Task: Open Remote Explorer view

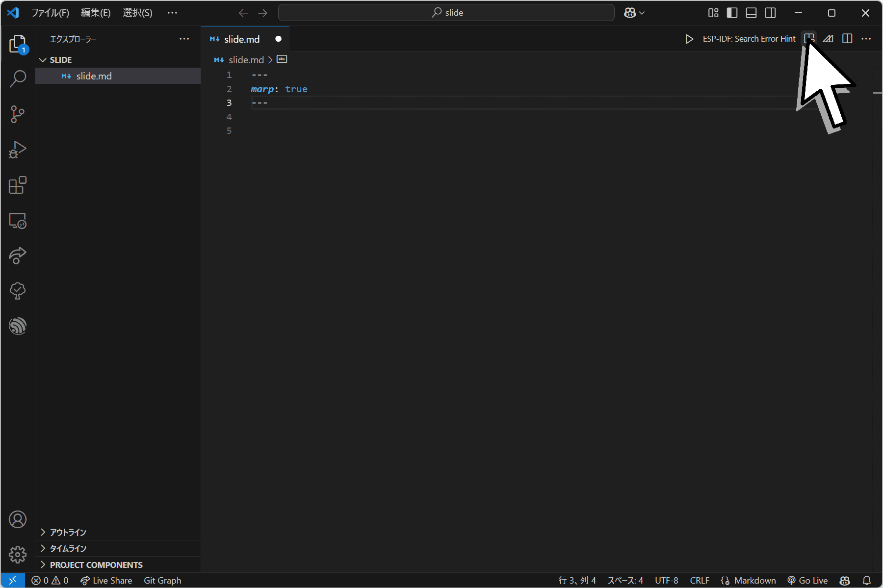Action: pos(18,221)
